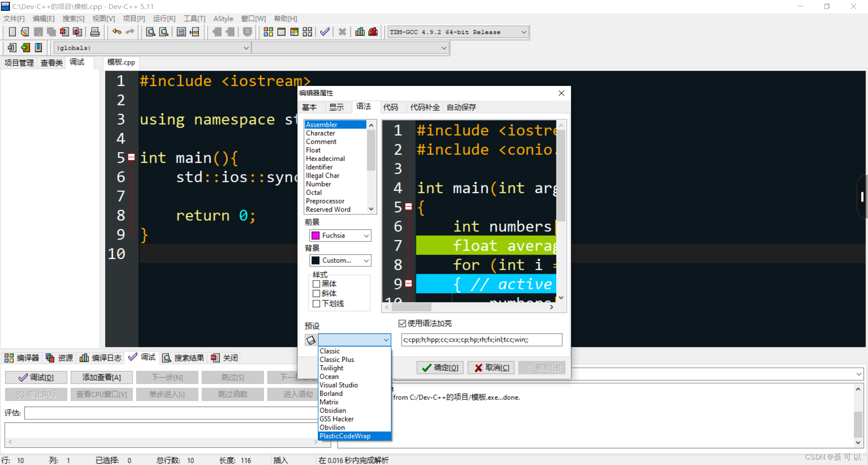The image size is (868, 465).
Task: Uncheck 使用语法加亮 syntax highlighting
Action: [x=402, y=323]
